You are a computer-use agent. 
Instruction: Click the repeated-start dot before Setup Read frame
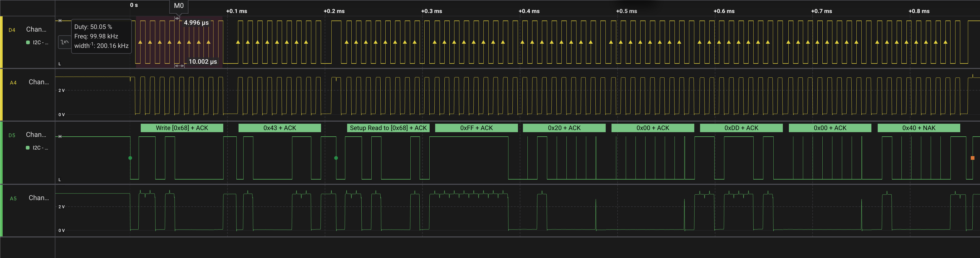[336, 158]
